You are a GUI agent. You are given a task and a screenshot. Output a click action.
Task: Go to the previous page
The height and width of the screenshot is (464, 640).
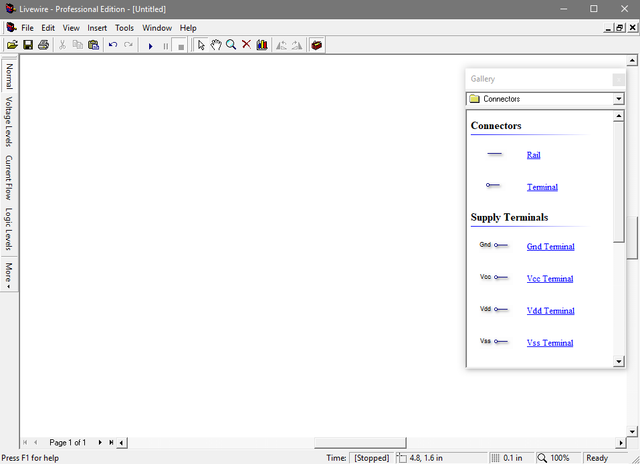point(36,442)
